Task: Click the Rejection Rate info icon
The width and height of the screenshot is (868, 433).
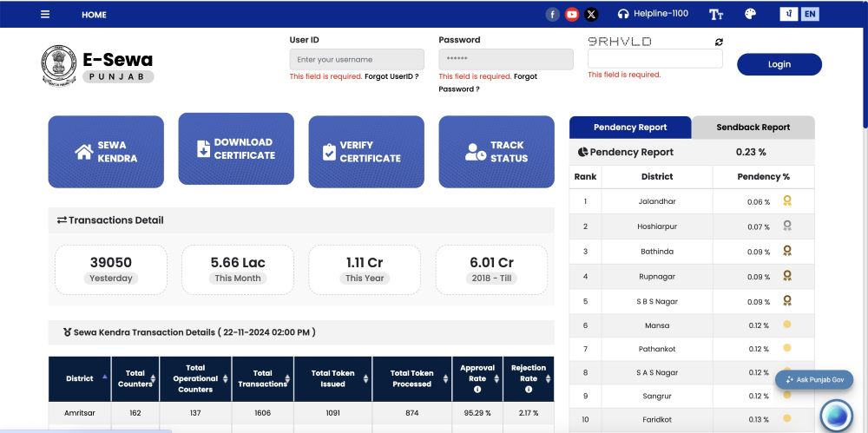Action: click(x=528, y=390)
